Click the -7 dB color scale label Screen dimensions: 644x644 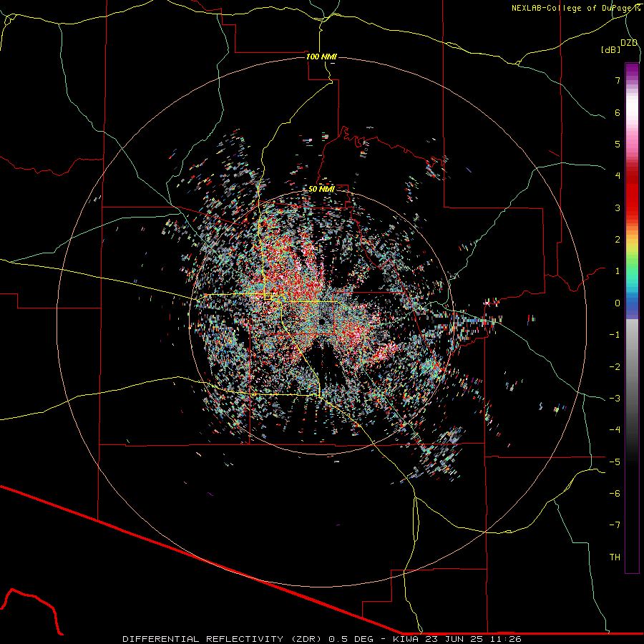tap(615, 525)
